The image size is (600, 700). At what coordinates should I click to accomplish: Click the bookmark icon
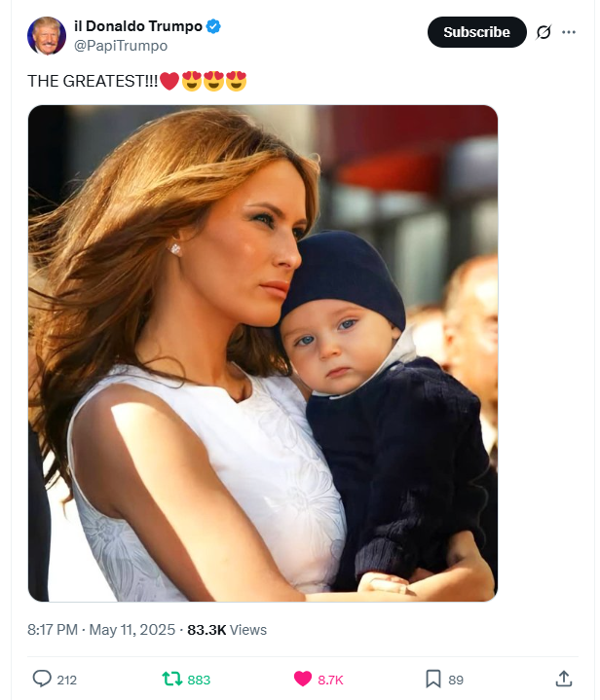pyautogui.click(x=433, y=680)
